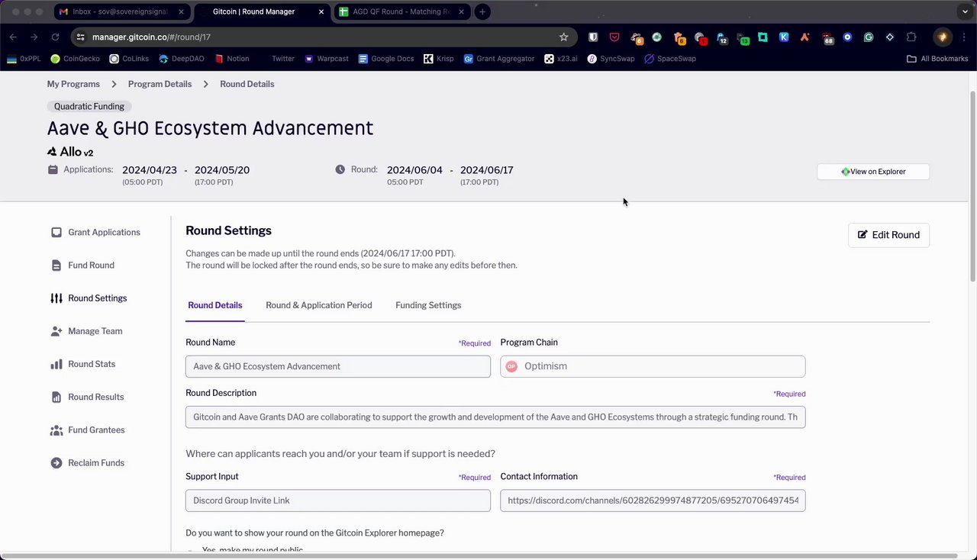Go to My Programs breadcrumb
Image resolution: width=977 pixels, height=560 pixels.
[x=73, y=84]
